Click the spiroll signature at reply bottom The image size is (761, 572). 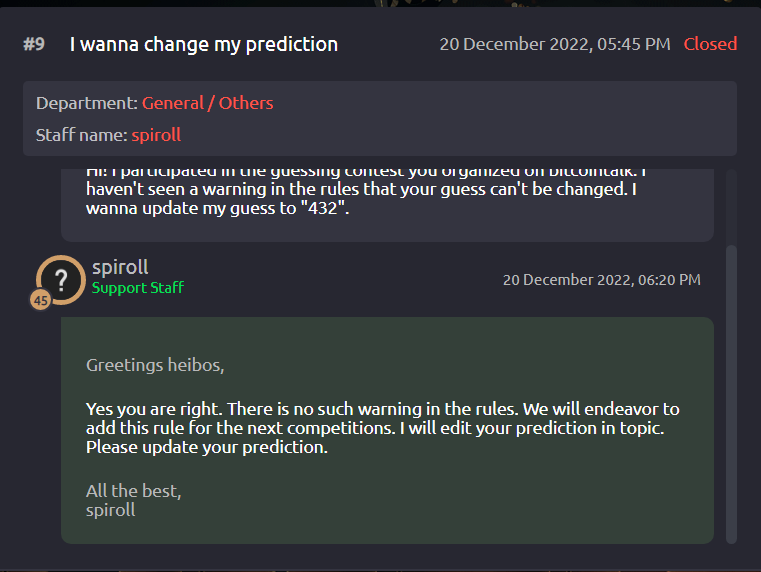(x=111, y=510)
